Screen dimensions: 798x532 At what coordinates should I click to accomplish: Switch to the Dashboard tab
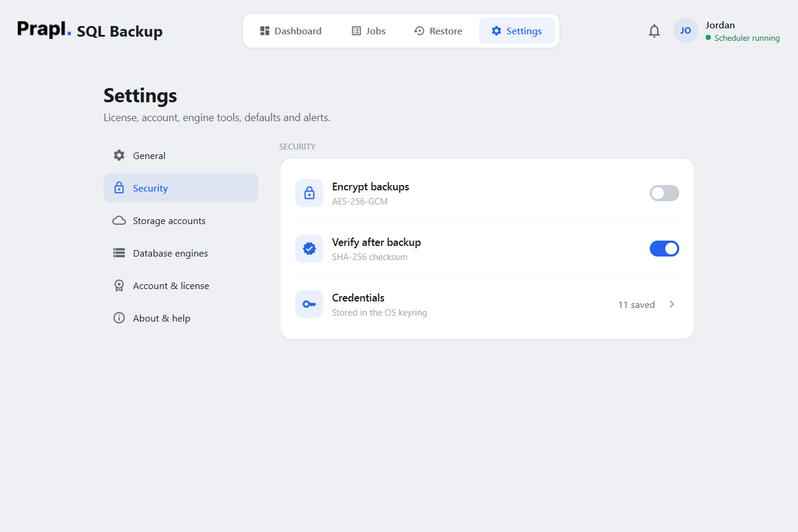(290, 31)
